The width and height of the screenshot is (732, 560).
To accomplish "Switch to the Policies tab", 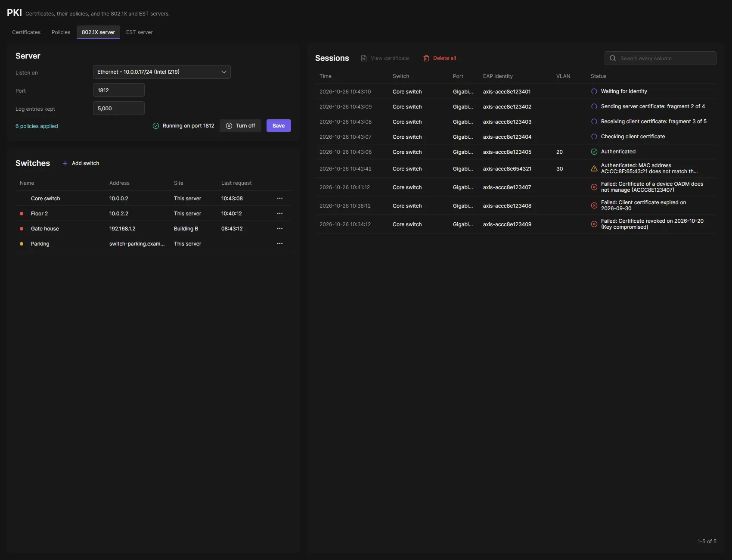I will click(x=61, y=32).
